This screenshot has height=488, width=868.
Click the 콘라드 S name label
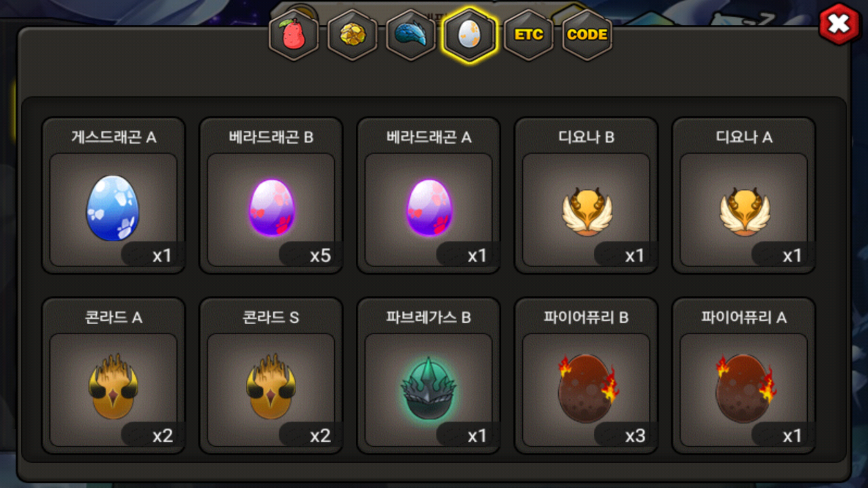pyautogui.click(x=271, y=318)
